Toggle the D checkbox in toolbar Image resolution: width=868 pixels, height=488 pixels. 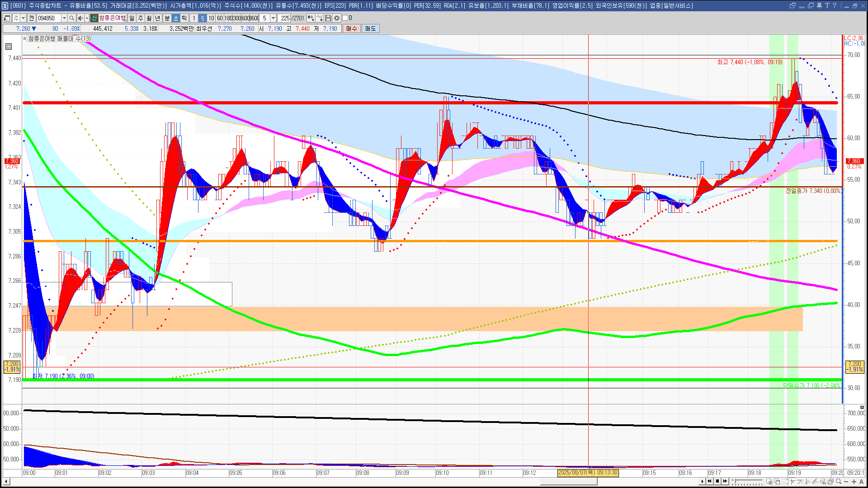345,18
